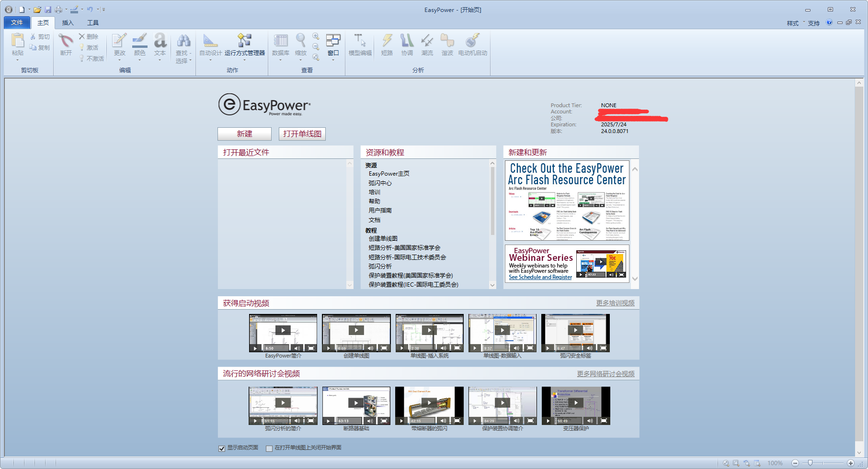868x469 pixels.
Task: Expand the 文本 dropdown arrow
Action: click(160, 60)
